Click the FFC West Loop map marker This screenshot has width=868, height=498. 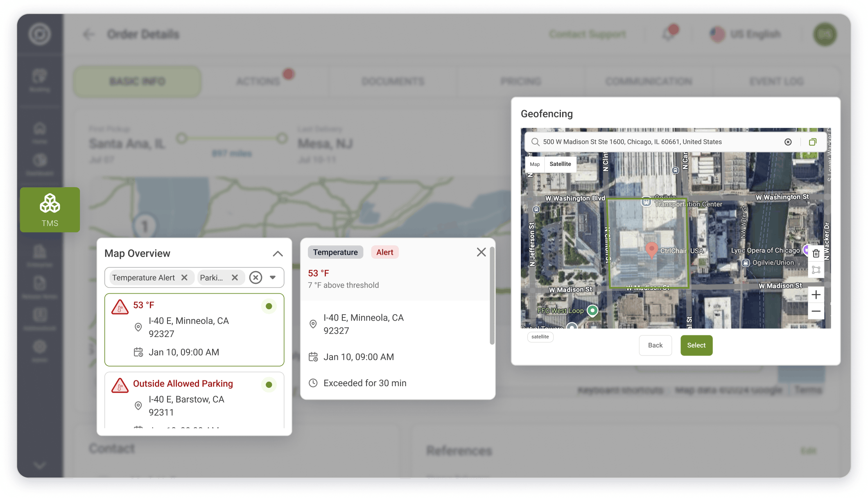(x=592, y=310)
